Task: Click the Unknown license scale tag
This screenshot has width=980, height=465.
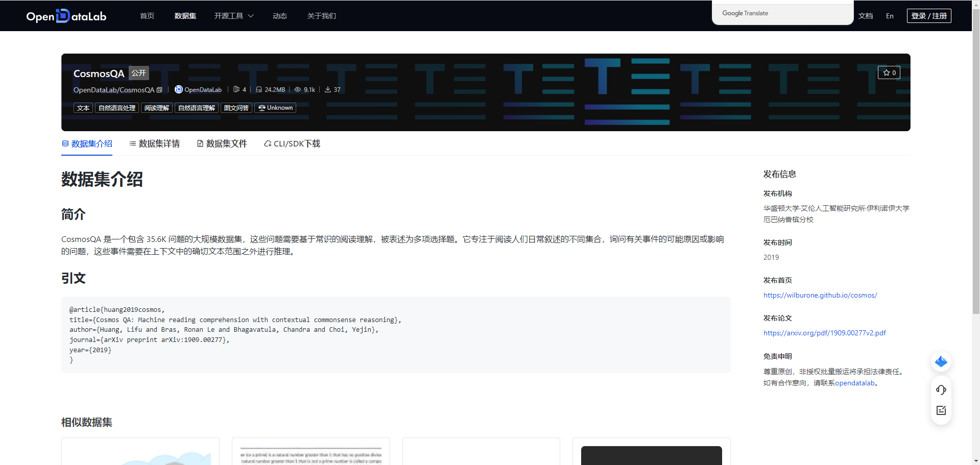Action: coord(275,108)
